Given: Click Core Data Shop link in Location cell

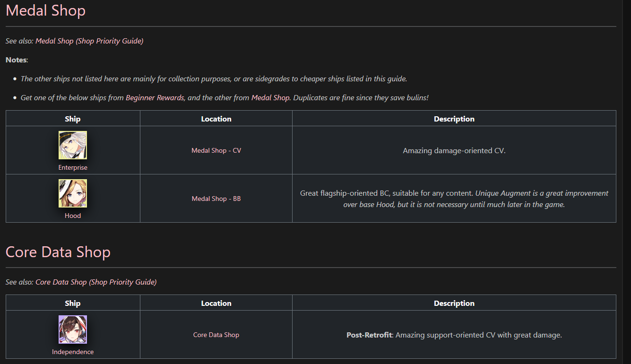Looking at the screenshot, I should coord(216,335).
